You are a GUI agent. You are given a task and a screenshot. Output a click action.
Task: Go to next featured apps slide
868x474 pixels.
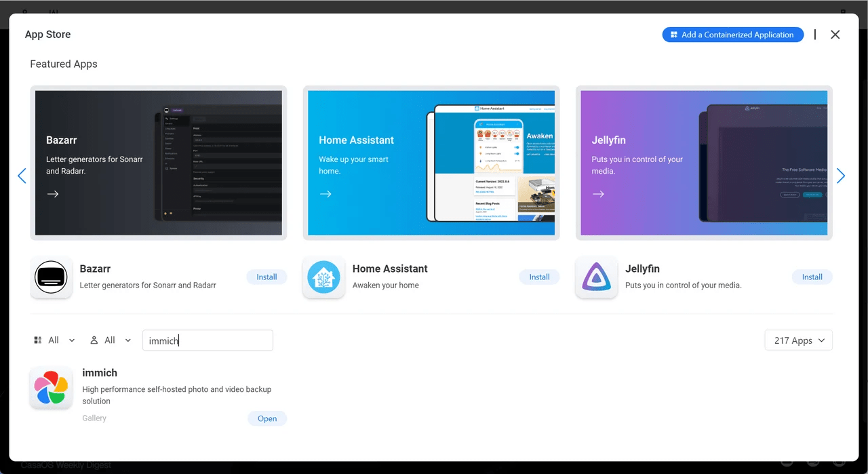click(841, 176)
